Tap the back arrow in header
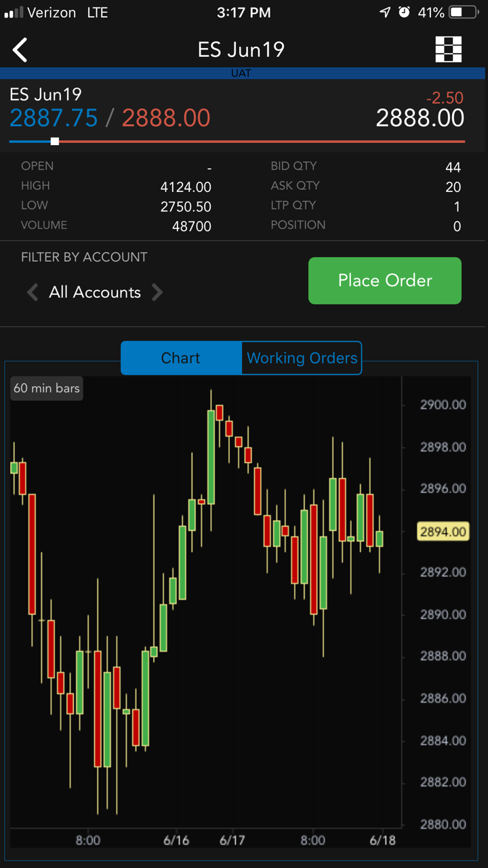488x868 pixels. pyautogui.click(x=20, y=50)
